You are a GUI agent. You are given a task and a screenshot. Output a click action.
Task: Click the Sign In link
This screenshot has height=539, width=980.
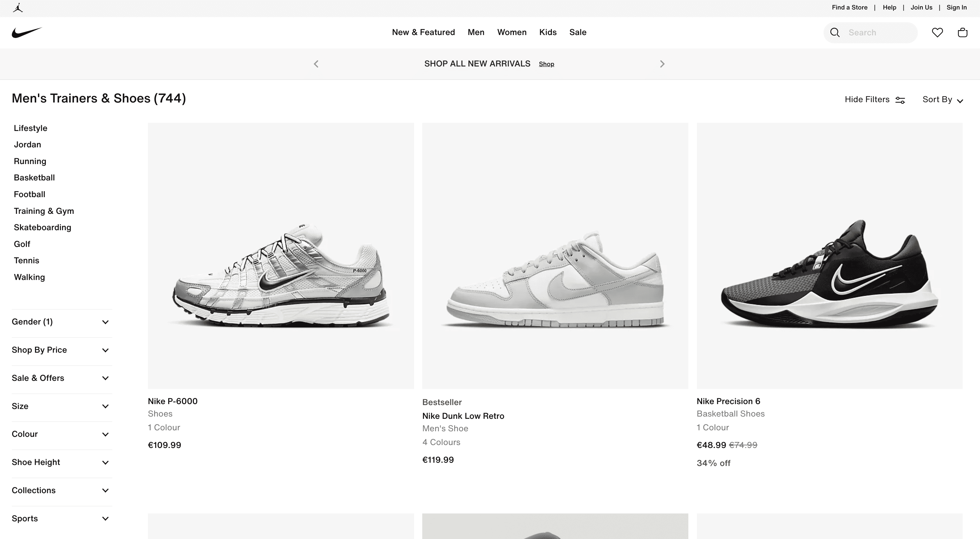(956, 7)
